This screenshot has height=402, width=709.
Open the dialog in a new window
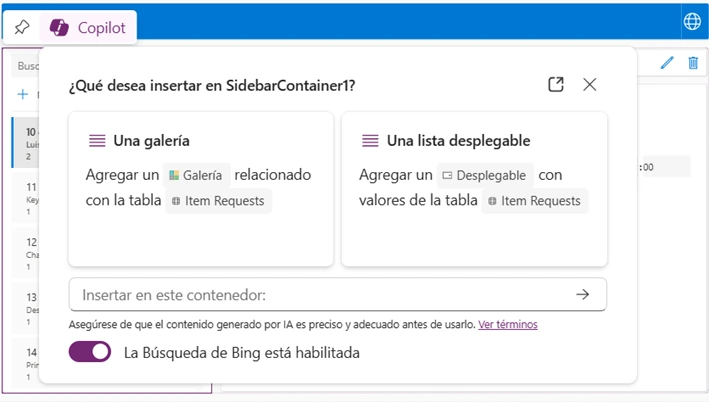(556, 85)
